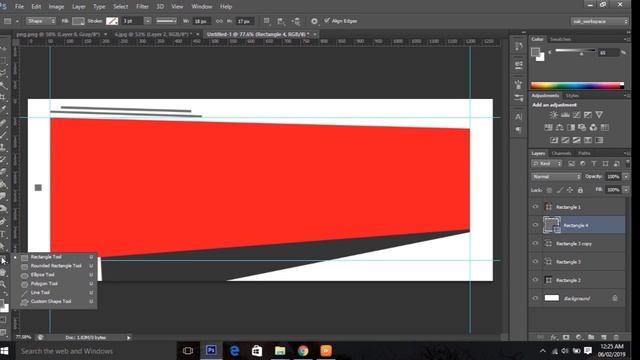
Task: Toggle the Align Edges checkbox
Action: (x=327, y=20)
